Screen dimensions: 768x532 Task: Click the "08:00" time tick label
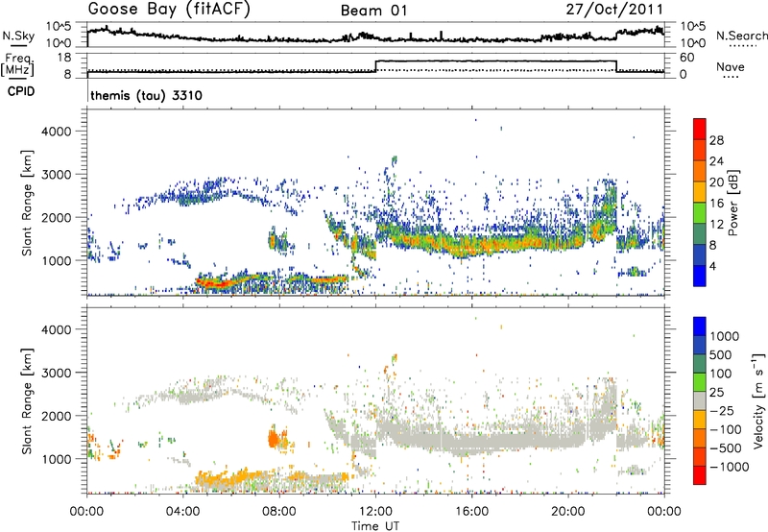(x=279, y=512)
